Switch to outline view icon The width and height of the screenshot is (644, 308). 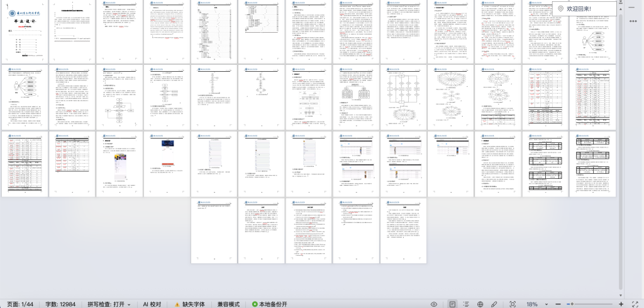pos(466,304)
